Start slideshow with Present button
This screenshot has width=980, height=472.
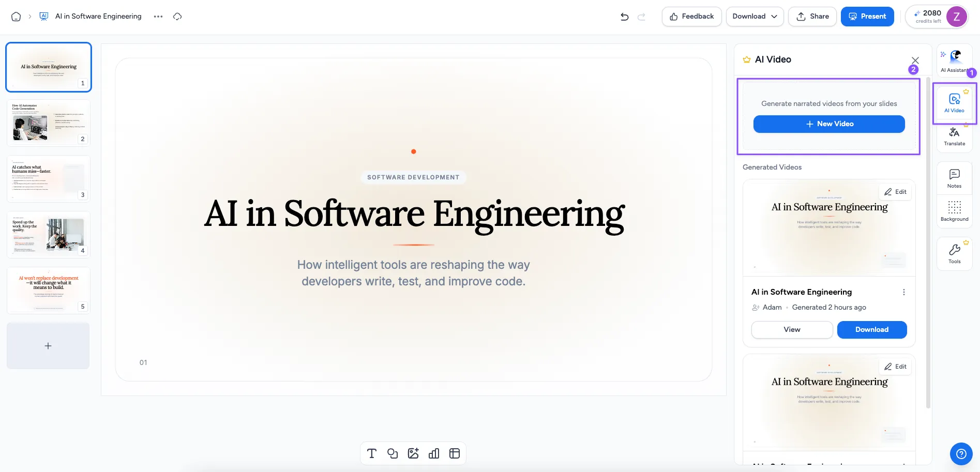pyautogui.click(x=867, y=17)
